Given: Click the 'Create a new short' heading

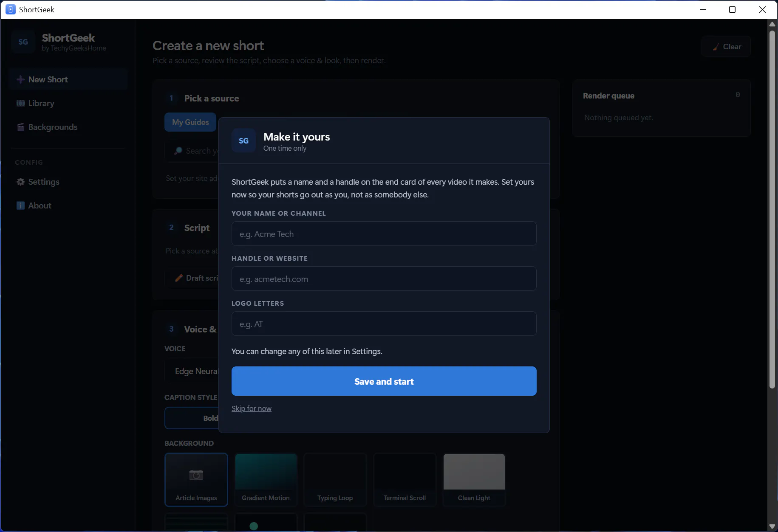Looking at the screenshot, I should coord(208,45).
